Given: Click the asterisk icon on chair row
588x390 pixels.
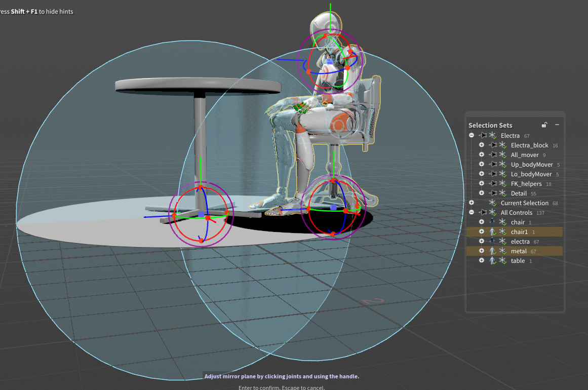Looking at the screenshot, I should pos(503,222).
